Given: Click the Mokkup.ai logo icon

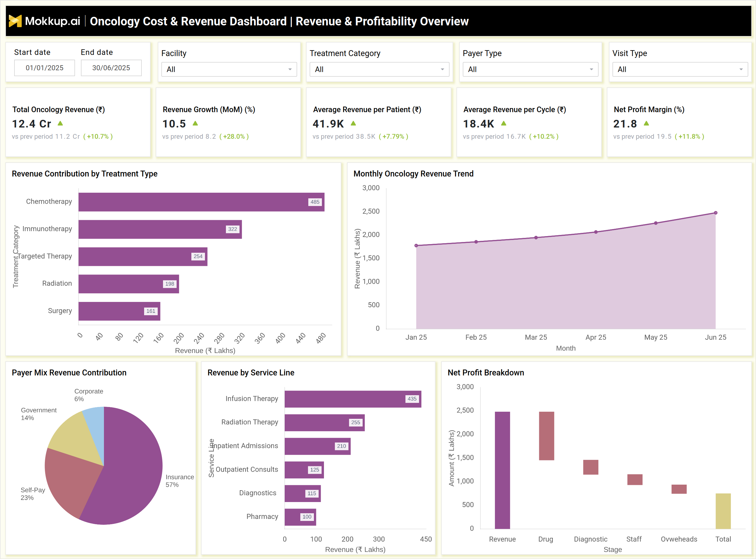Looking at the screenshot, I should click(x=15, y=21).
